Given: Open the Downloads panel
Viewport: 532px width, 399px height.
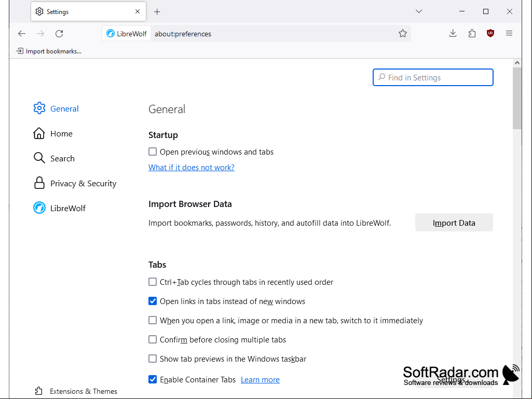Looking at the screenshot, I should [x=453, y=33].
